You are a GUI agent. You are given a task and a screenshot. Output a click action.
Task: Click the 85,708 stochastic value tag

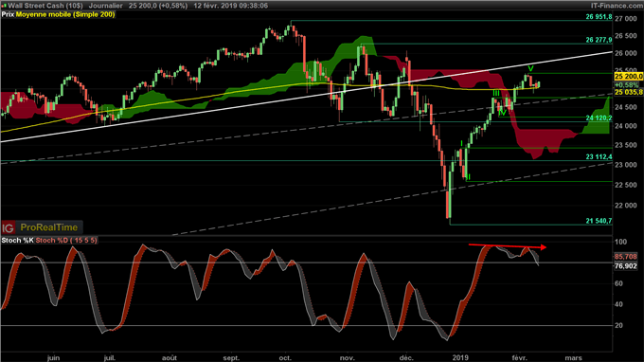pyautogui.click(x=625, y=257)
